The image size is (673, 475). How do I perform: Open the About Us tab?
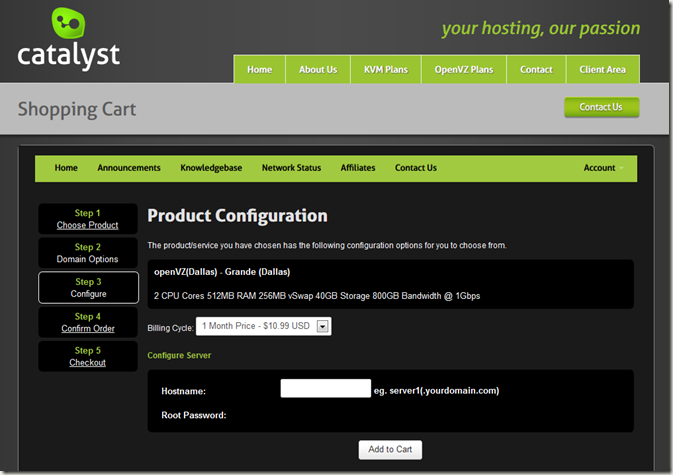pos(318,69)
